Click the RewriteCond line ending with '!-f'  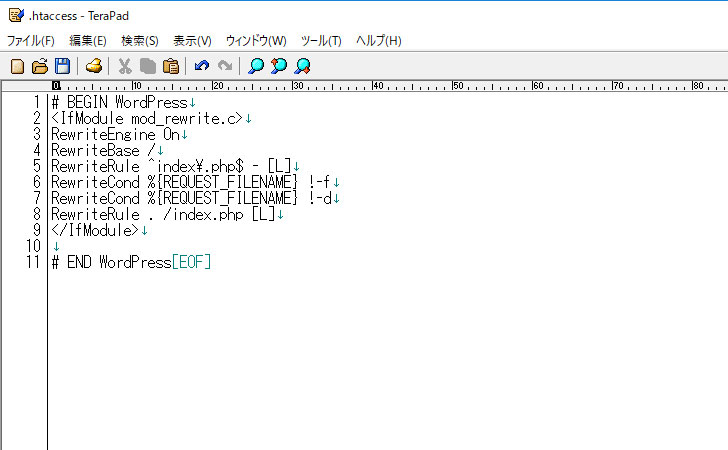click(191, 182)
